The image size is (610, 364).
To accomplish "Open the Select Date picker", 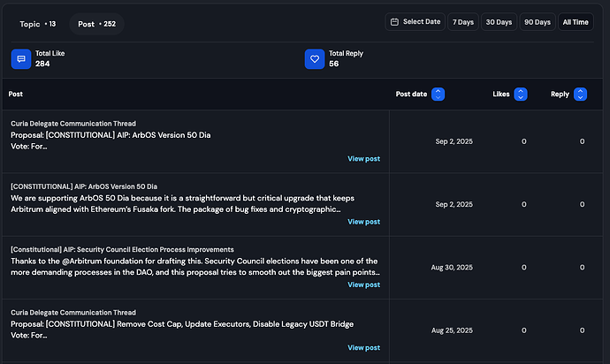I will 415,22.
